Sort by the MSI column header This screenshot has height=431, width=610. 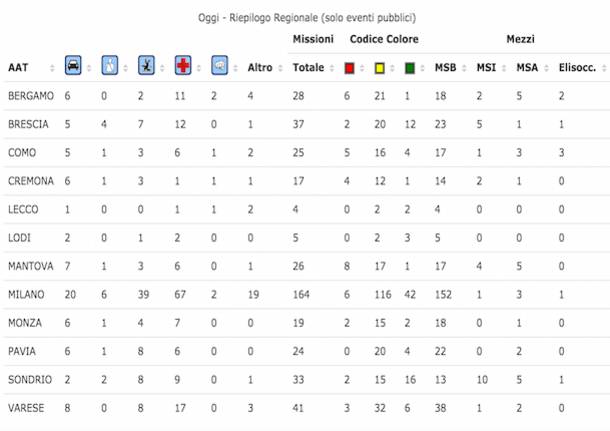pos(486,68)
